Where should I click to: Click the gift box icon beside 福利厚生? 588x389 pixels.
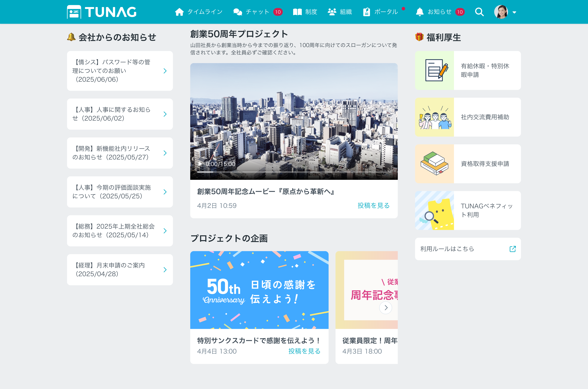[x=419, y=37]
